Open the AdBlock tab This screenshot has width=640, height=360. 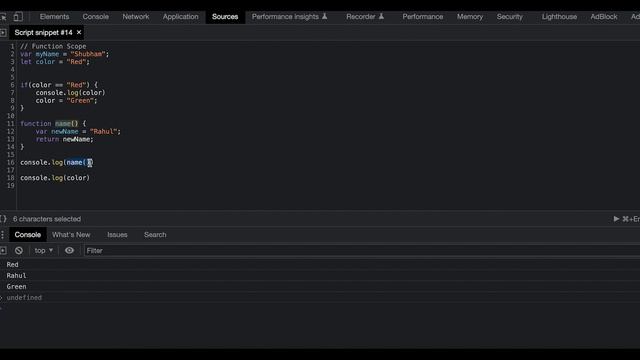tap(604, 17)
